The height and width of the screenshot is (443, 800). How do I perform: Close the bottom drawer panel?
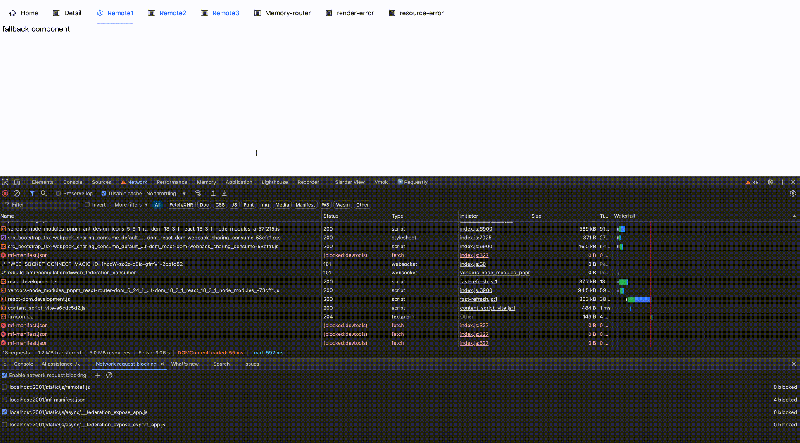click(793, 364)
